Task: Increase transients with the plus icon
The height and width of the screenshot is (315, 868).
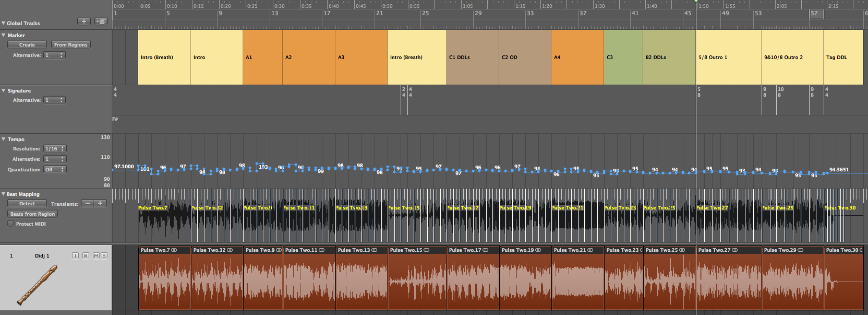Action: pos(100,204)
